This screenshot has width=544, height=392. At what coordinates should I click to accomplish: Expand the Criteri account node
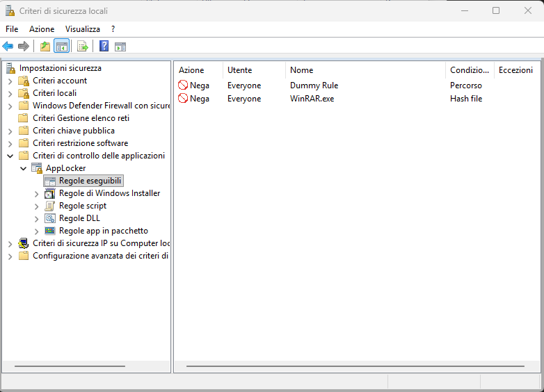click(x=10, y=81)
